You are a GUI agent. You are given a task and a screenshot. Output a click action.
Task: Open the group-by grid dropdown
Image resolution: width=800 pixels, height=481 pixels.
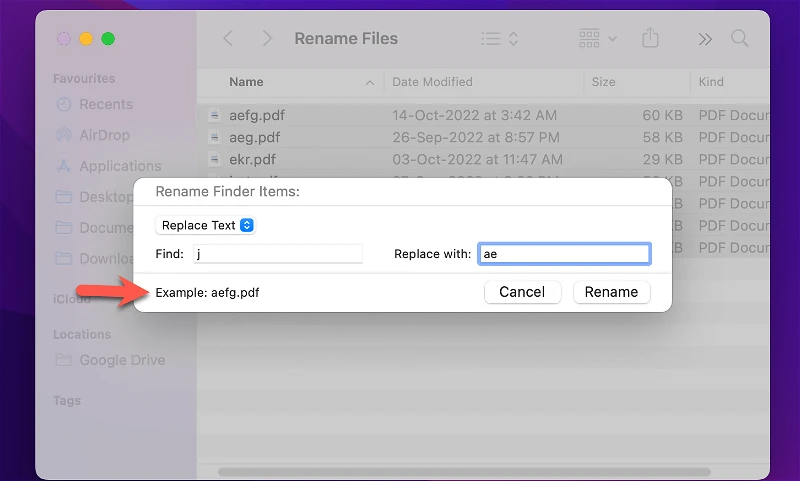tap(598, 39)
